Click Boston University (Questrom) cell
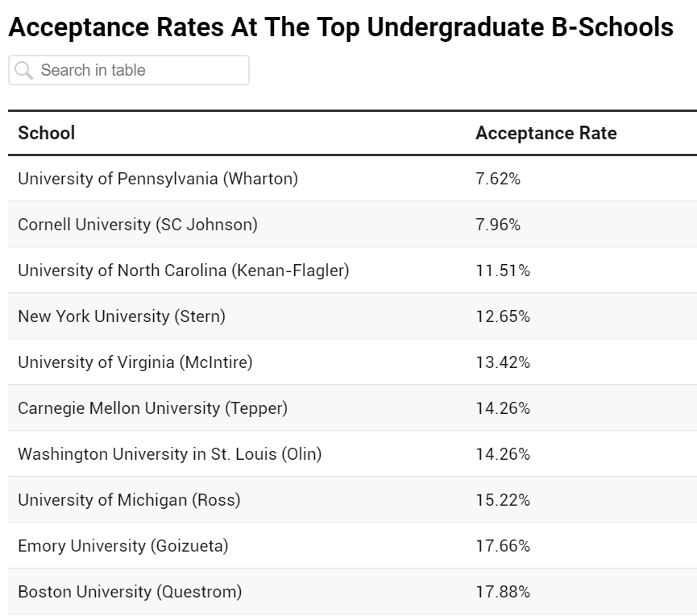 (130, 592)
